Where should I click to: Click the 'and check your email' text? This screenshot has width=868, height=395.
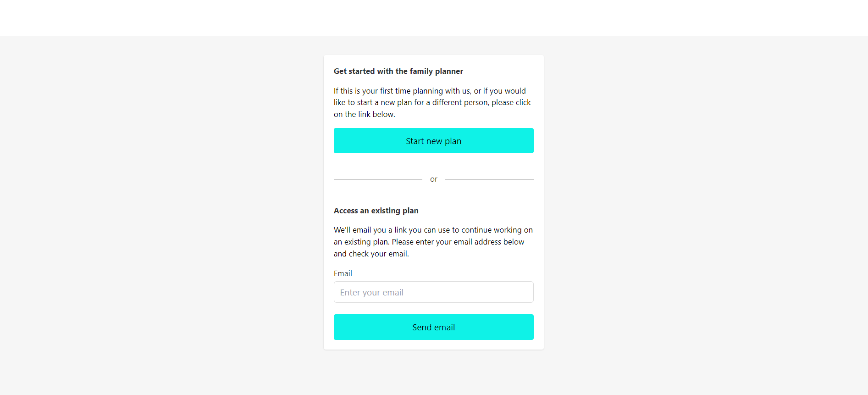pyautogui.click(x=371, y=254)
